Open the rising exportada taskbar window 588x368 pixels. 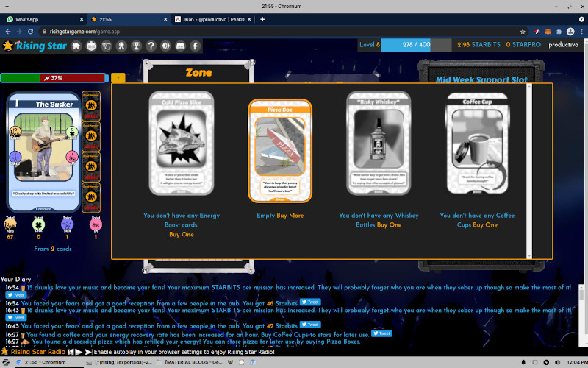(x=119, y=362)
